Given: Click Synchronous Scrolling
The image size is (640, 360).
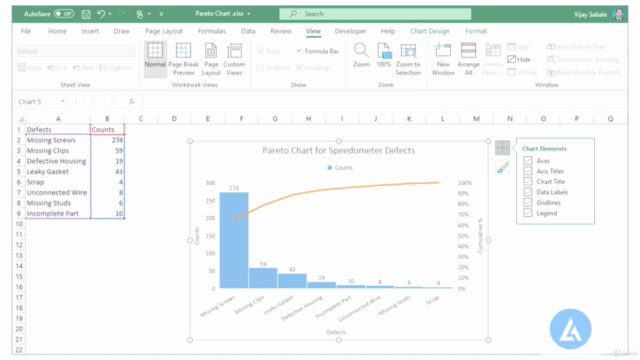Looking at the screenshot, I should coord(582,60).
